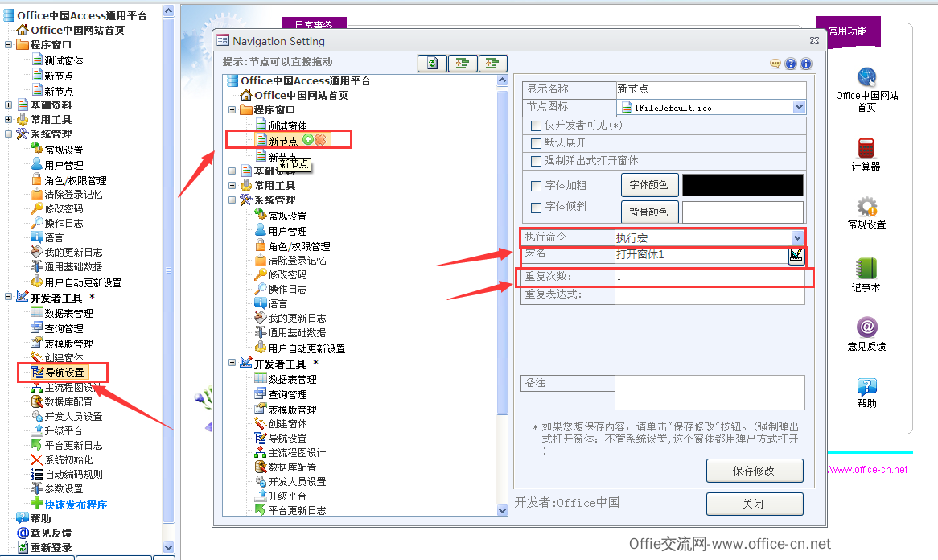
Task: Click the green add button on 新节点
Action: (x=308, y=139)
